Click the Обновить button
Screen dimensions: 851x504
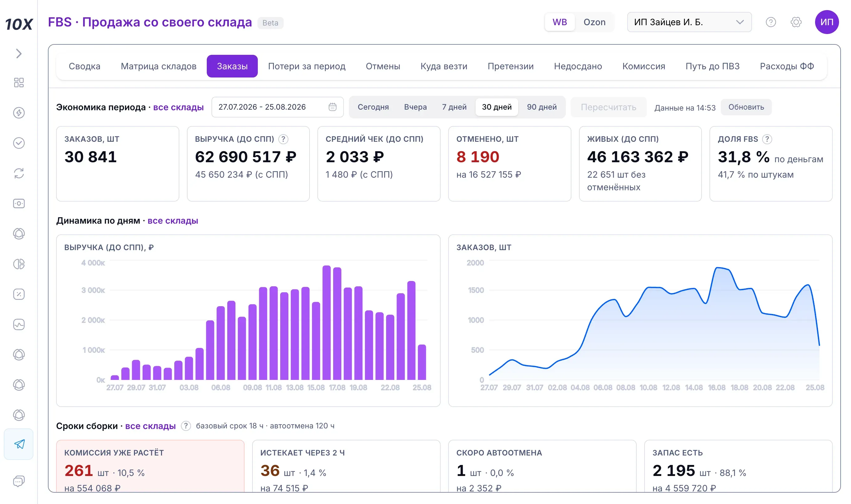coord(746,107)
